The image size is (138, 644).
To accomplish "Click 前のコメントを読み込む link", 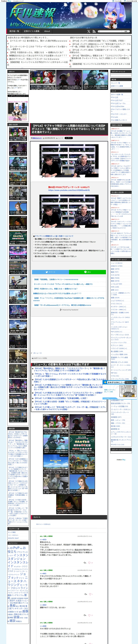I will 43,524.
